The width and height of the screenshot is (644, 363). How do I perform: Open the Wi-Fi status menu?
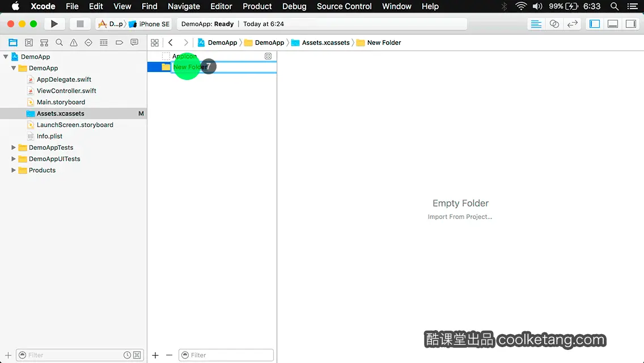521,6
